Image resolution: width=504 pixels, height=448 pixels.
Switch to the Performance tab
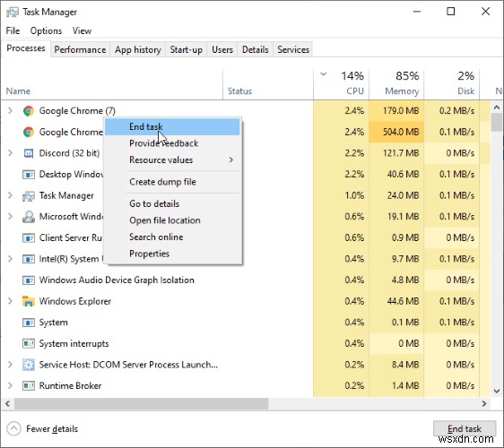click(x=80, y=50)
